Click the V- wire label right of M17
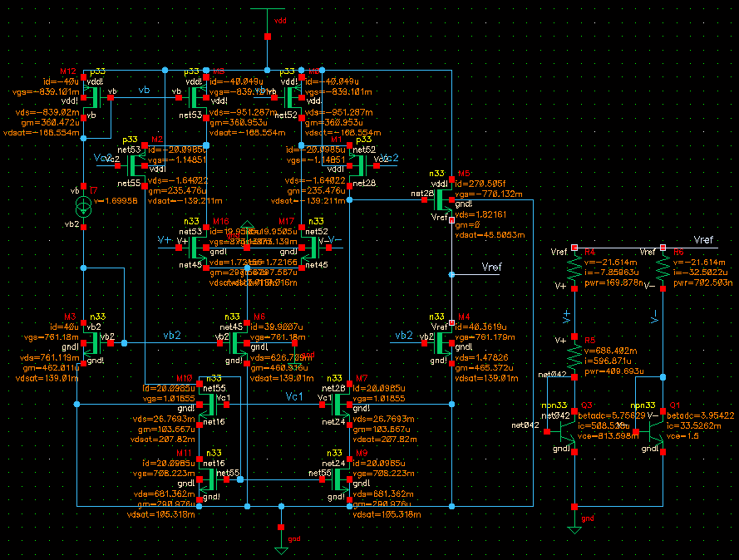 pos(334,240)
